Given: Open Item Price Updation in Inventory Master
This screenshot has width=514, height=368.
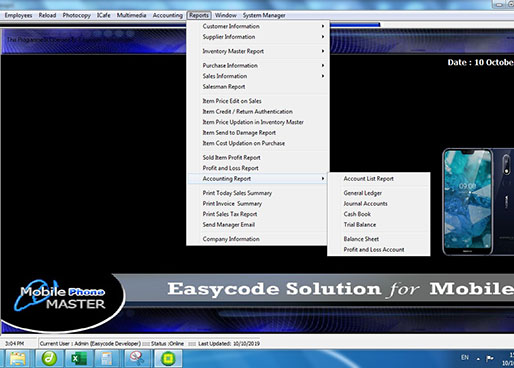Looking at the screenshot, I should pyautogui.click(x=258, y=122).
